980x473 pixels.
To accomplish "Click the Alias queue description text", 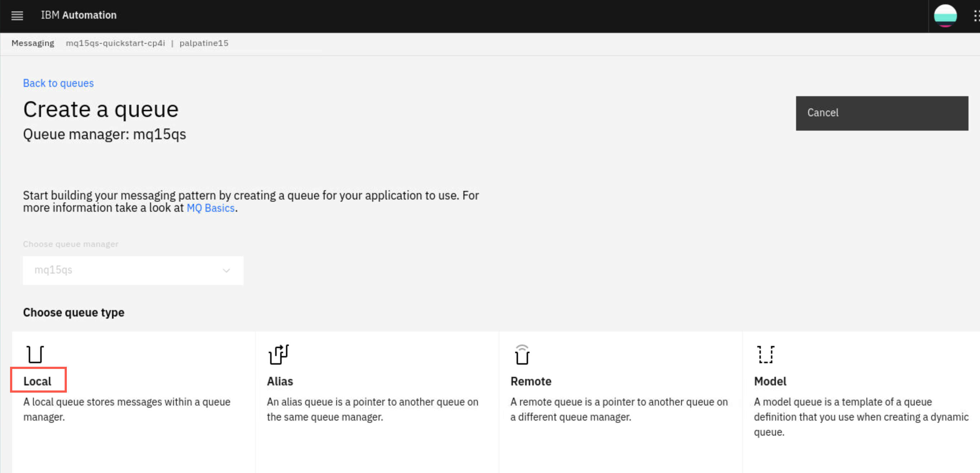I will (373, 409).
